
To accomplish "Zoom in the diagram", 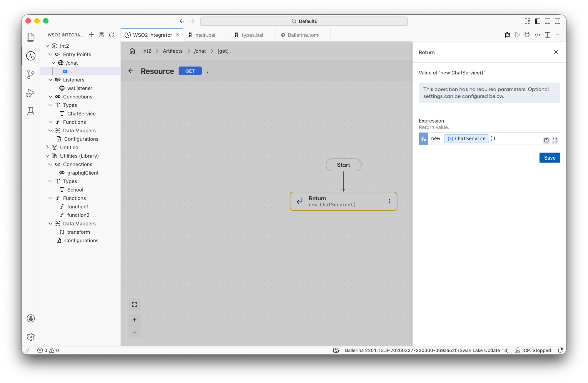I will [135, 320].
